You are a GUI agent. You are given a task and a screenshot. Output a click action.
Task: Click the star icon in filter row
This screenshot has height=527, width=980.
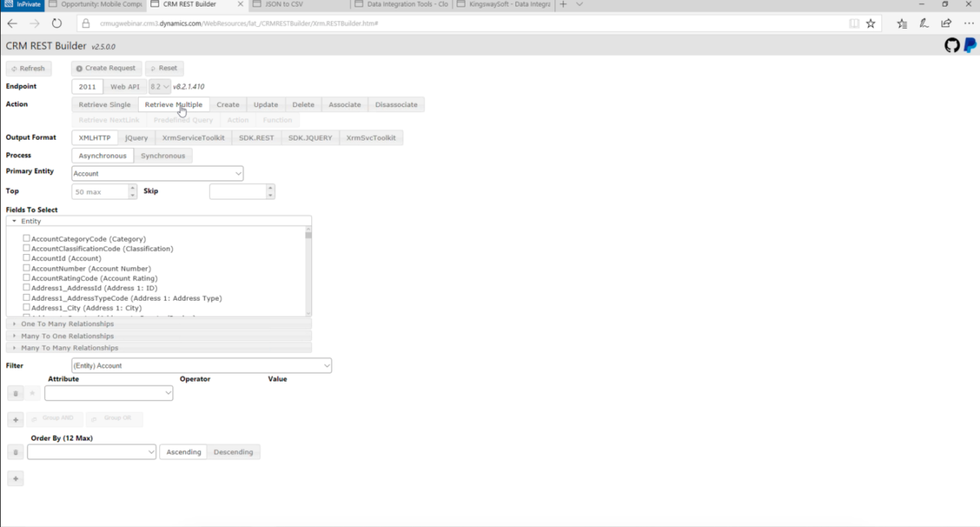click(x=32, y=394)
